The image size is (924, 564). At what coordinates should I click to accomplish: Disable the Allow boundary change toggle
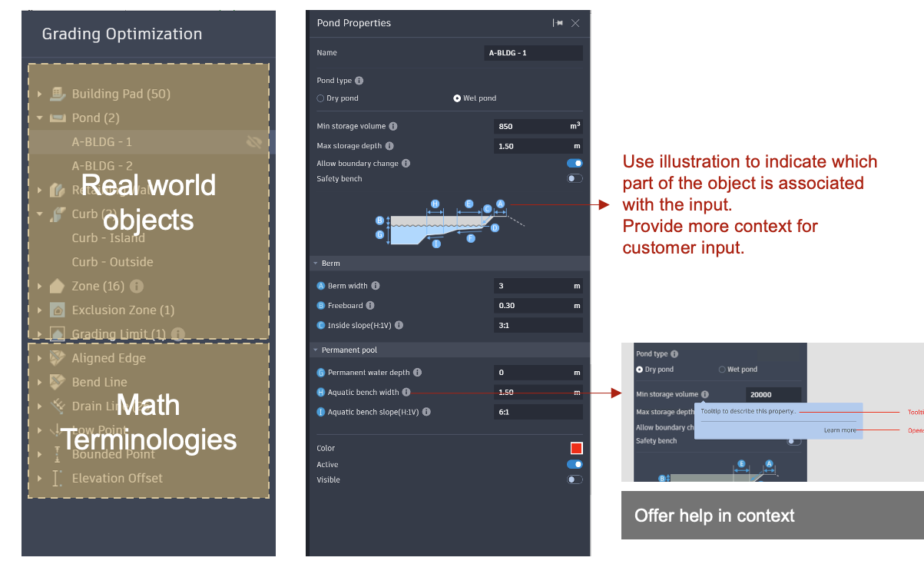click(575, 163)
